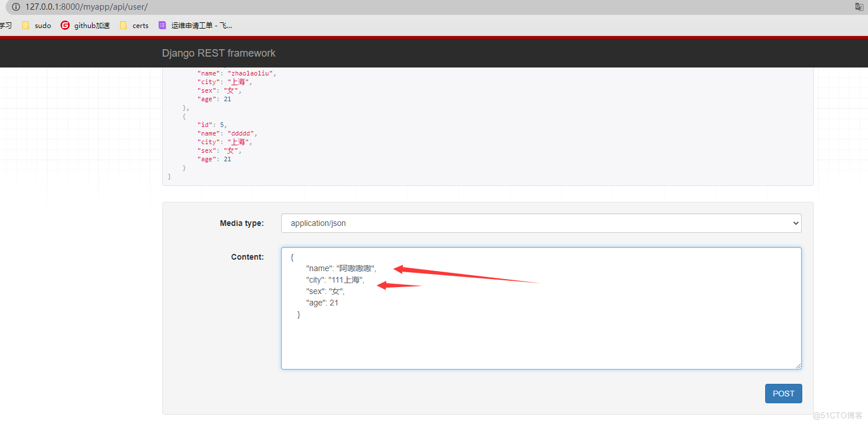The width and height of the screenshot is (868, 425).
Task: Open the 运维申请工单 bookmark
Action: pyautogui.click(x=195, y=25)
